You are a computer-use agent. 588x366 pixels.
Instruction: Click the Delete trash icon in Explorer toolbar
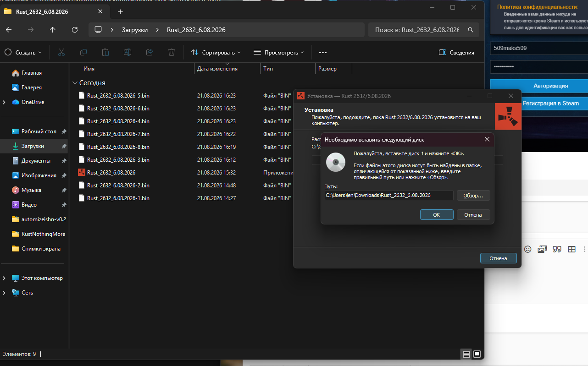point(172,52)
